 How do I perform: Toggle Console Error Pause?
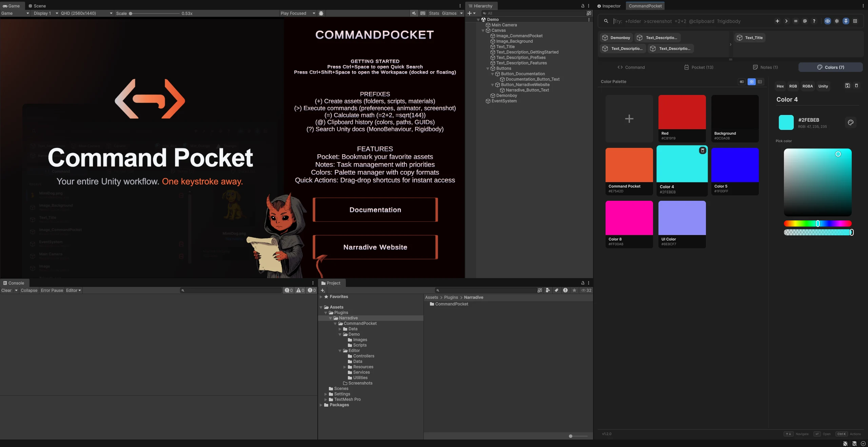tap(52, 290)
